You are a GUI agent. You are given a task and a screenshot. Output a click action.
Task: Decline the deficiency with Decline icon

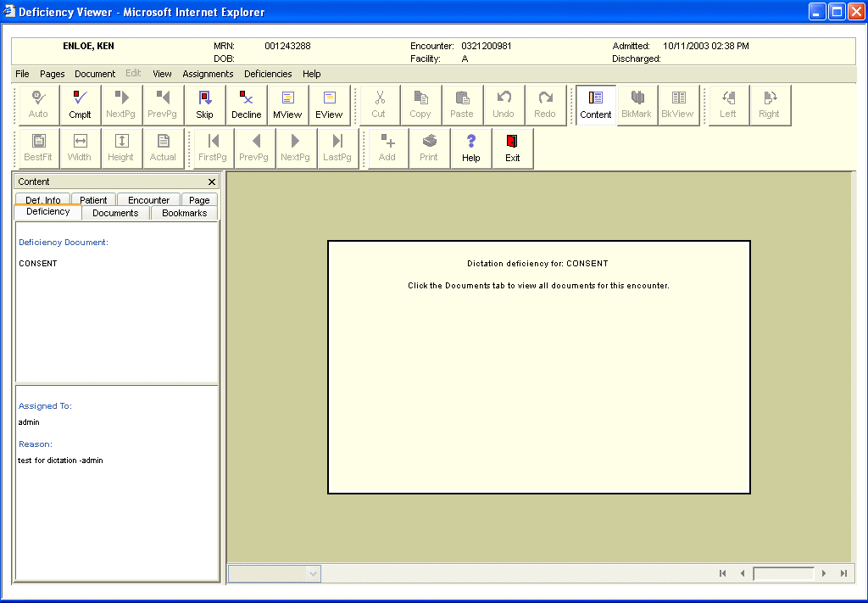coord(247,105)
